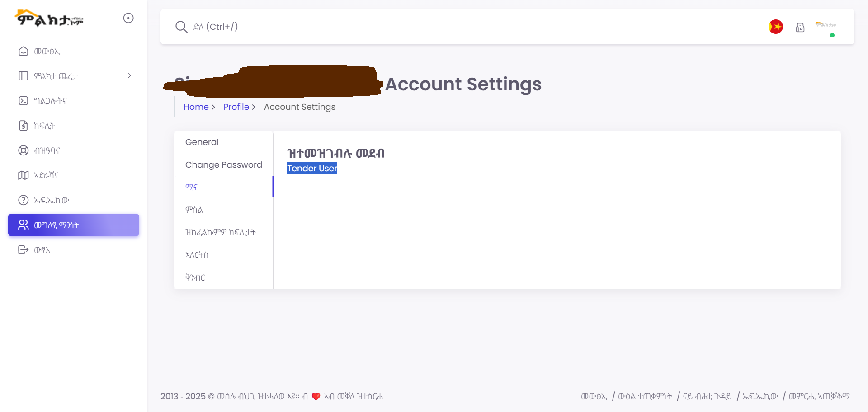Expand the sidebar submenu chevron

coord(129,75)
